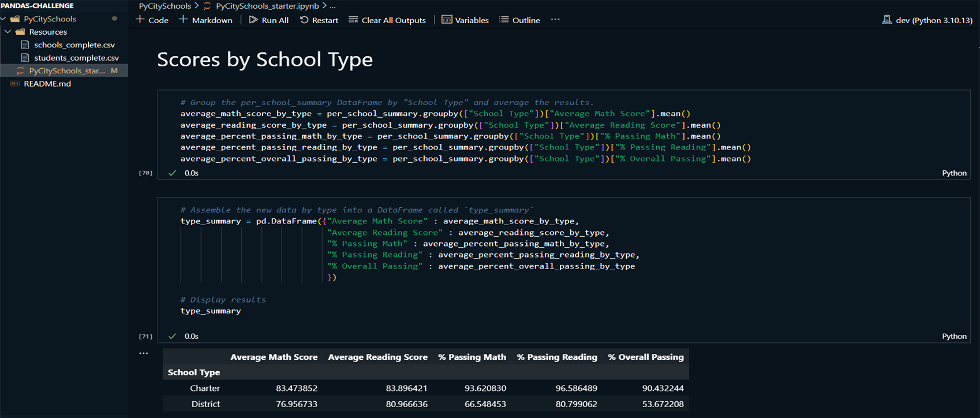The height and width of the screenshot is (418, 980).
Task: Add a new Code cell
Action: (152, 20)
